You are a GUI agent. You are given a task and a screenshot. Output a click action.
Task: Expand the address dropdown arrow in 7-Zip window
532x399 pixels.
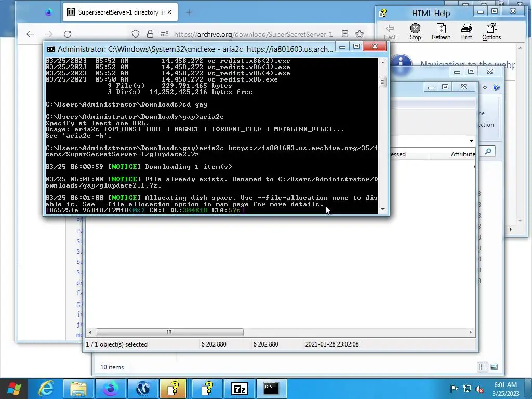(x=471, y=141)
